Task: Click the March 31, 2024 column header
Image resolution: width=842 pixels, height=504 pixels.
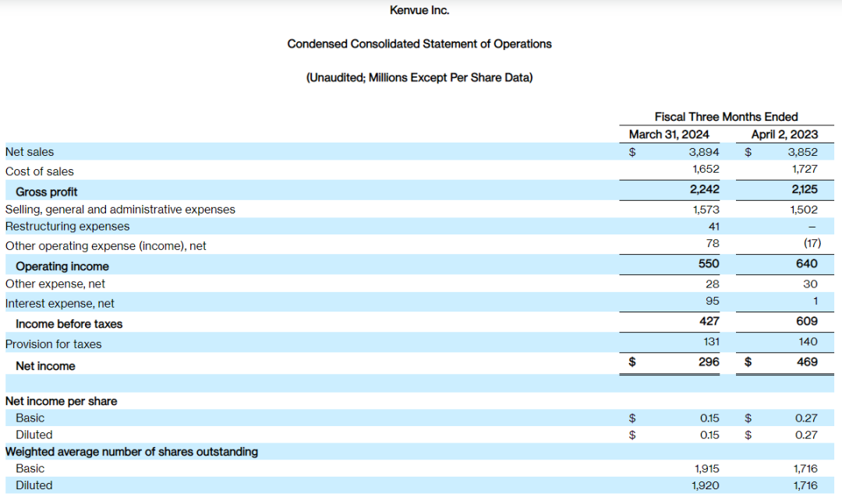Action: coord(668,134)
